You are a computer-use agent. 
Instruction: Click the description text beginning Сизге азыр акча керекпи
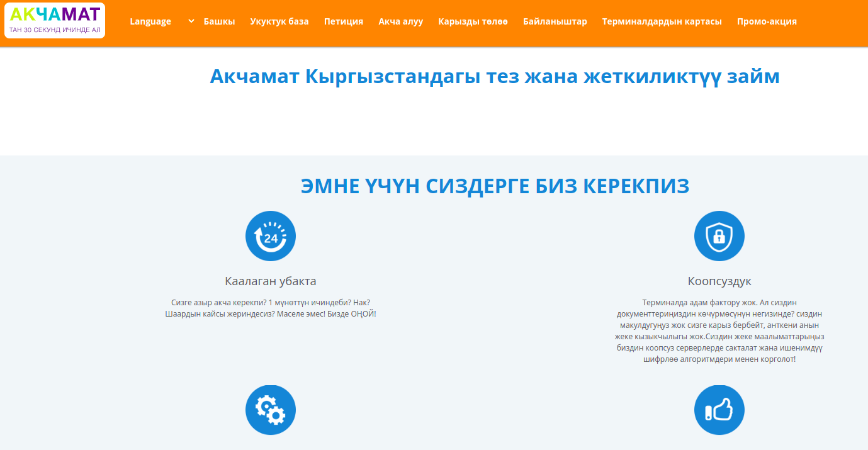click(x=271, y=308)
